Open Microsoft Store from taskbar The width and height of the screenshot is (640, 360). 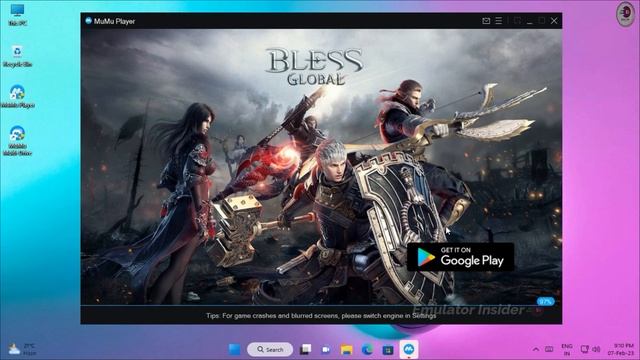click(388, 349)
